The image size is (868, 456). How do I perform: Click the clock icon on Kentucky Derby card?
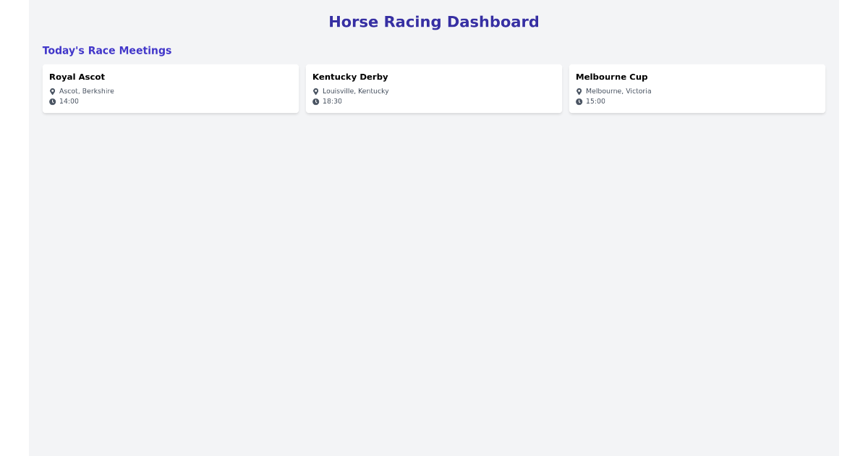click(315, 101)
